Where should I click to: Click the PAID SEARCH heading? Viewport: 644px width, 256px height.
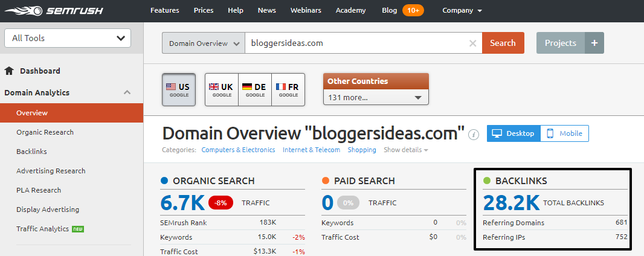(x=364, y=181)
